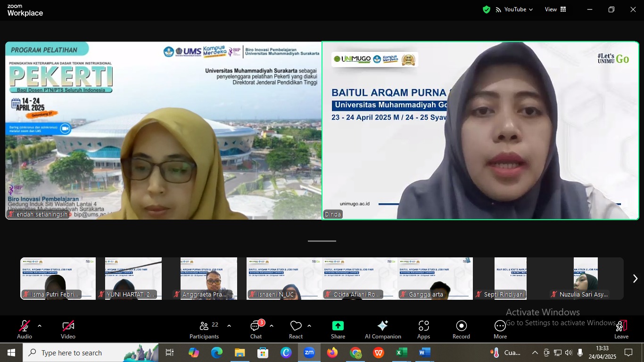Open AI Companion
Viewport: 644px width, 362px height.
[x=383, y=329]
